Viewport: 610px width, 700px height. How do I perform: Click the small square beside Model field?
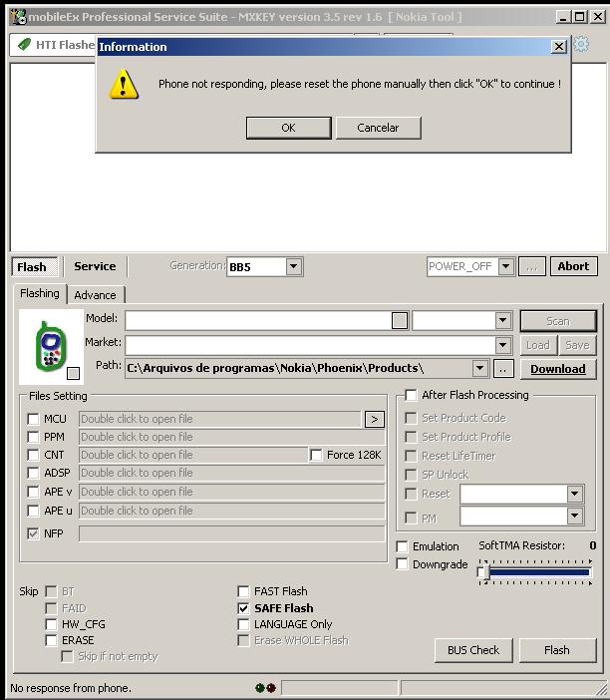pos(400,320)
